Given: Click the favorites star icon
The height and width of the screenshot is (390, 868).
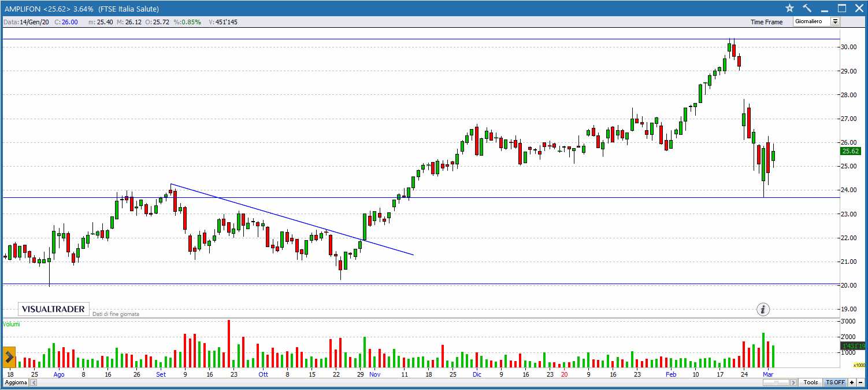Looking at the screenshot, I should pyautogui.click(x=789, y=8).
